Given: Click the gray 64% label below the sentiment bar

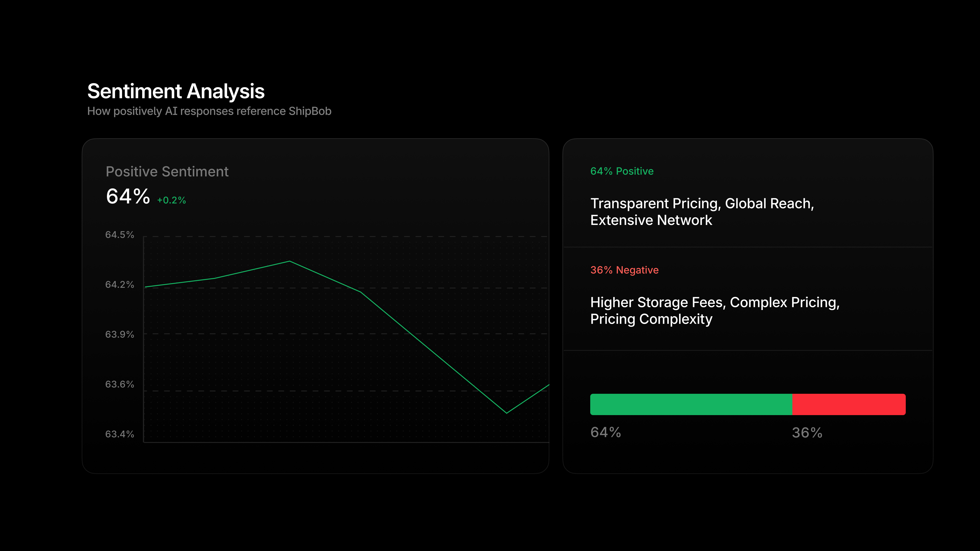Looking at the screenshot, I should pos(606,432).
